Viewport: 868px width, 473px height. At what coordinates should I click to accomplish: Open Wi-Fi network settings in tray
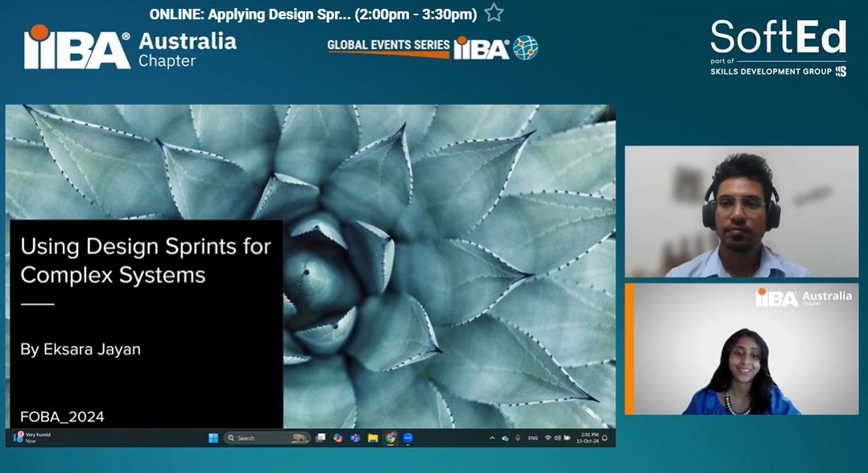(x=548, y=438)
